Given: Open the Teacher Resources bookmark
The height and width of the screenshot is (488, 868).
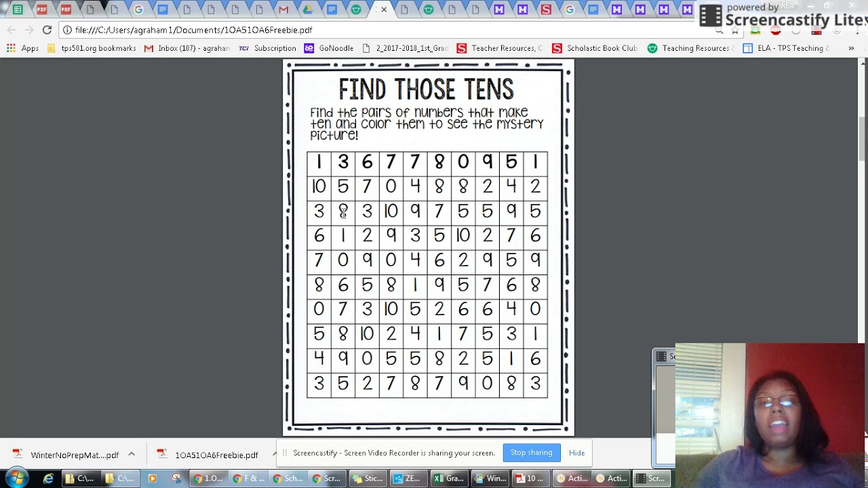Looking at the screenshot, I should pyautogui.click(x=500, y=48).
